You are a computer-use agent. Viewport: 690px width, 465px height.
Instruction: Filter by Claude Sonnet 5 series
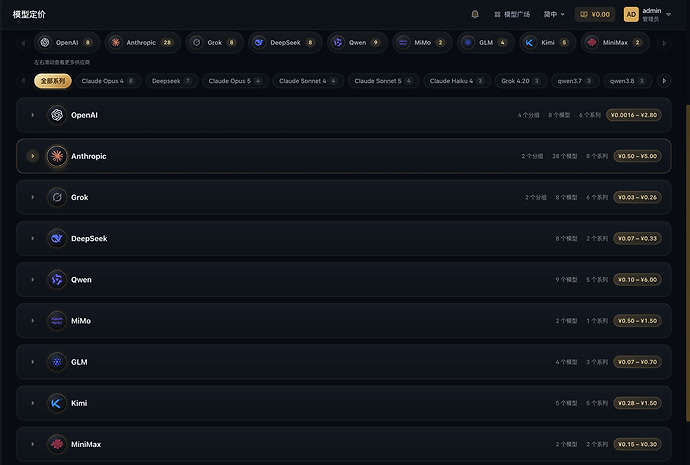383,81
